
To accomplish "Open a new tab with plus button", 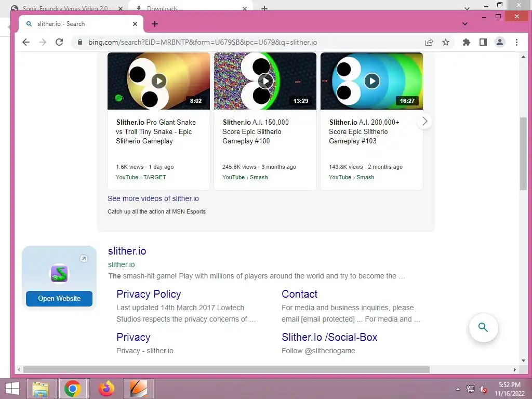I will [155, 24].
